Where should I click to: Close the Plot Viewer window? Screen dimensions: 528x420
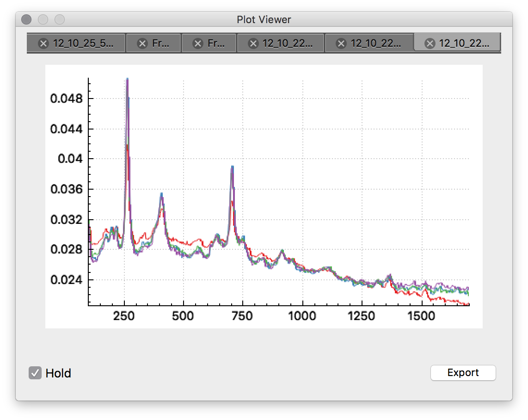pyautogui.click(x=26, y=19)
